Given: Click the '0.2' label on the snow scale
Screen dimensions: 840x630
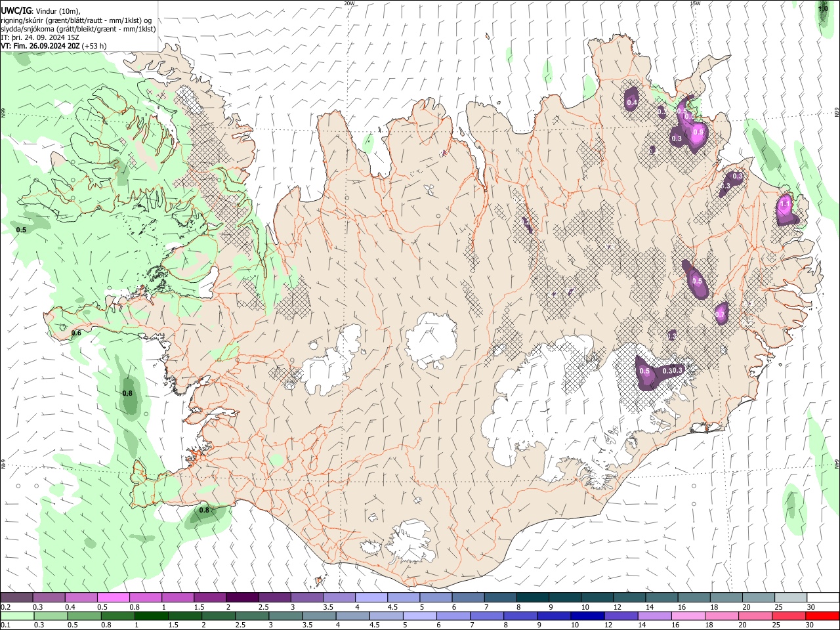Looking at the screenshot, I should click(5, 607).
